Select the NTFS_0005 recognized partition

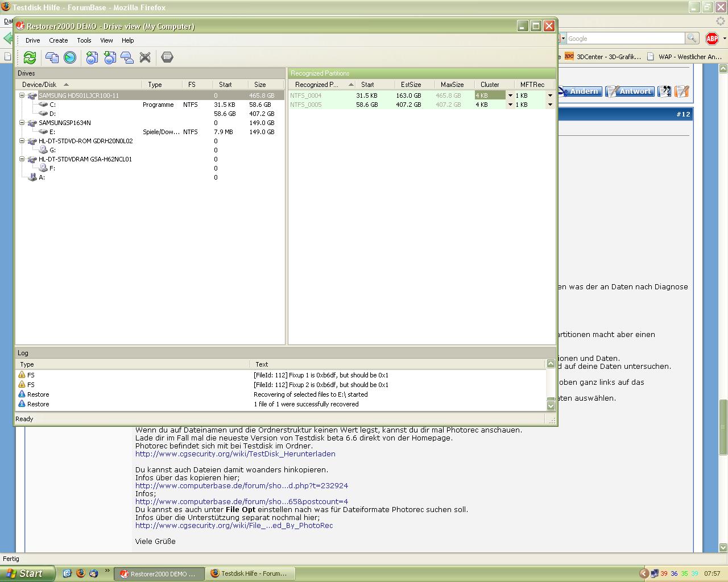pyautogui.click(x=421, y=105)
